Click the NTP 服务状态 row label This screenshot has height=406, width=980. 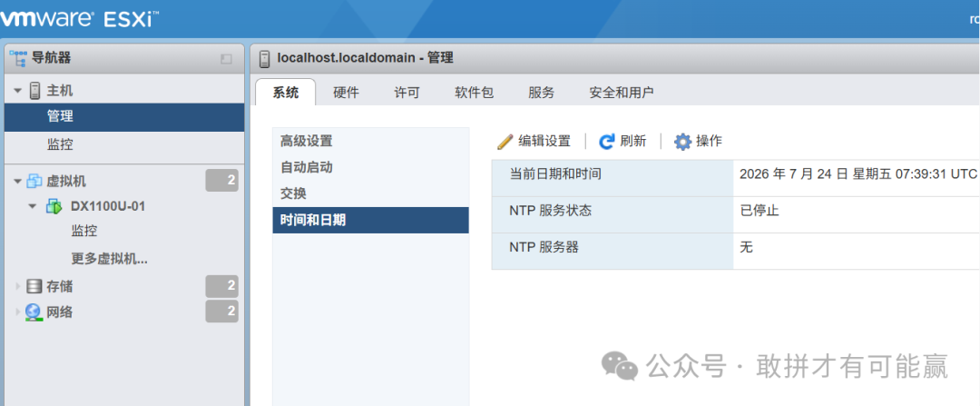551,211
